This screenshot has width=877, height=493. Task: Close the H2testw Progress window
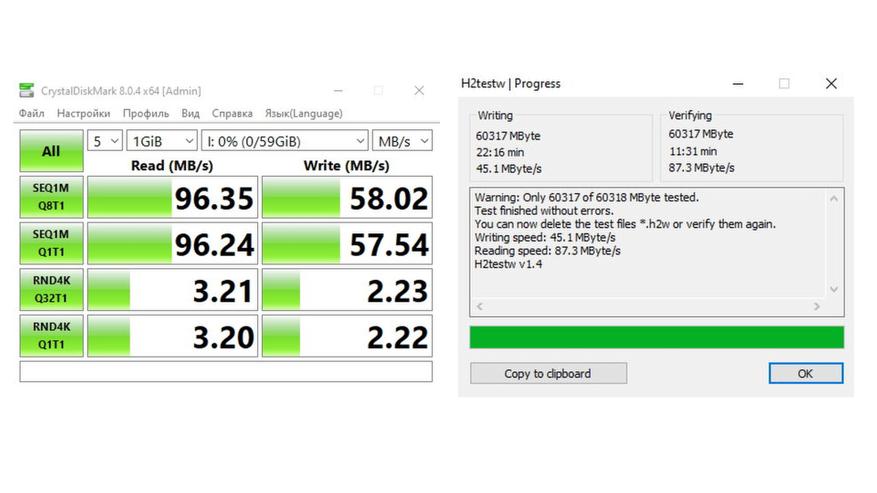click(831, 84)
